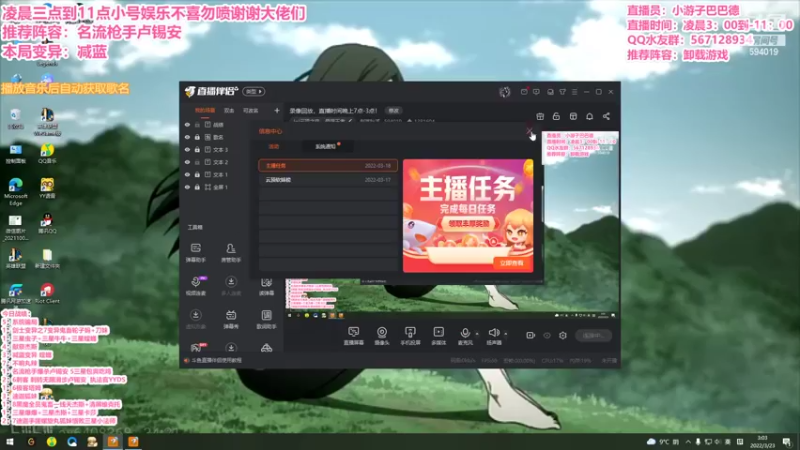Expand the arrow next to the speaker
Screen dimensions: 800x450
pyautogui.click(x=506, y=334)
